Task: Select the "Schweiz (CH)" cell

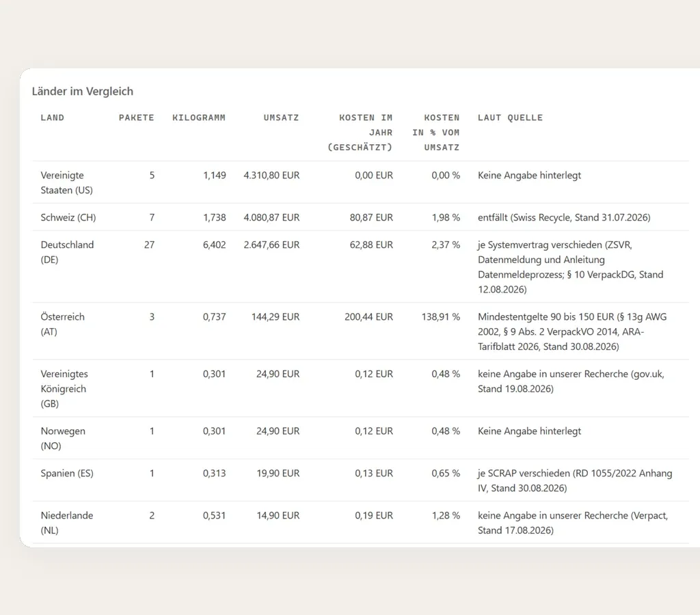Action: click(x=68, y=217)
